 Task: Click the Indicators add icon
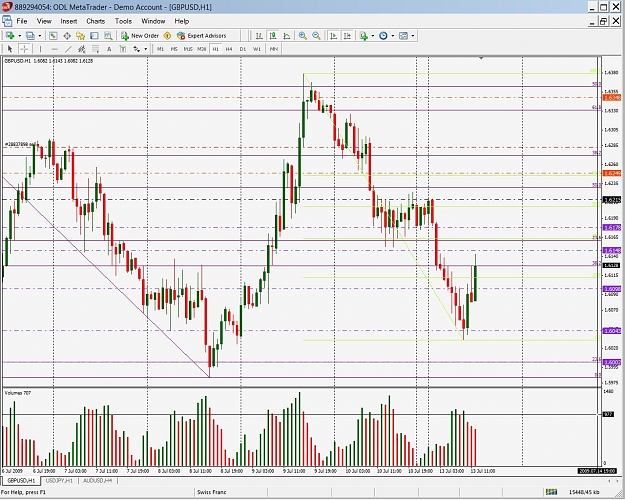364,36
